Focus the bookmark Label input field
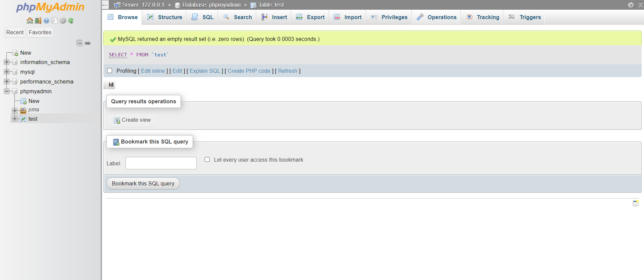Viewport: 644px width, 280px height. pyautogui.click(x=161, y=163)
